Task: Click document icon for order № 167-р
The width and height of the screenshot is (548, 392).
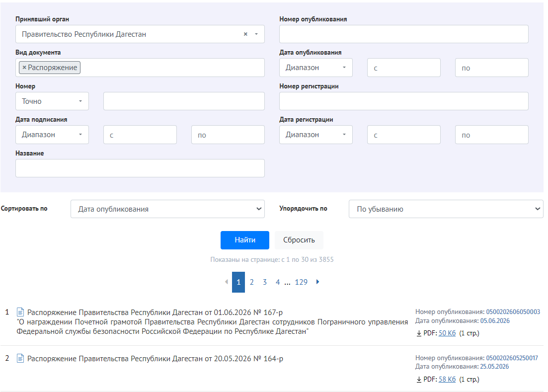Action: pos(20,312)
